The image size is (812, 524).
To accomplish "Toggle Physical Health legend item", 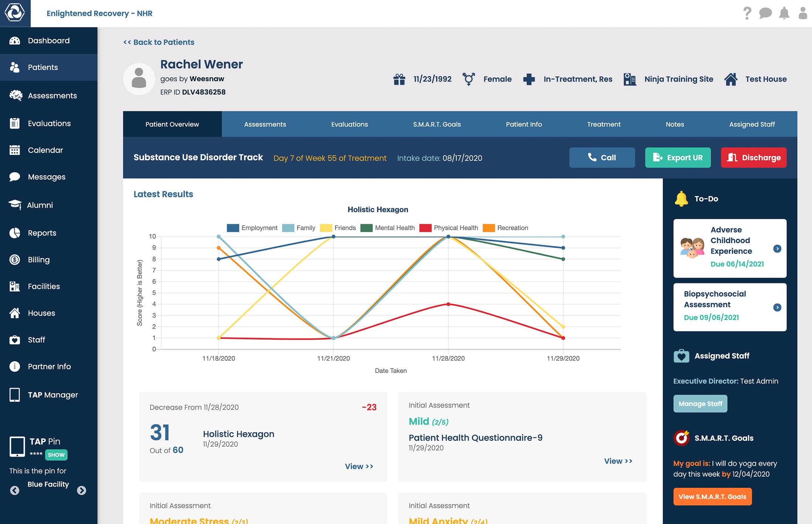I will [449, 228].
